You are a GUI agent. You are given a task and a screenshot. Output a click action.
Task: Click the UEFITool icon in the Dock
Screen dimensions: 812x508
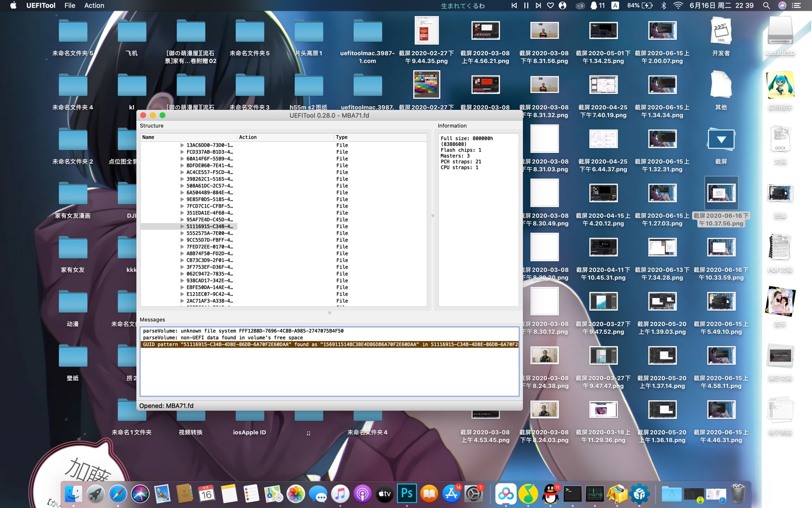click(639, 494)
